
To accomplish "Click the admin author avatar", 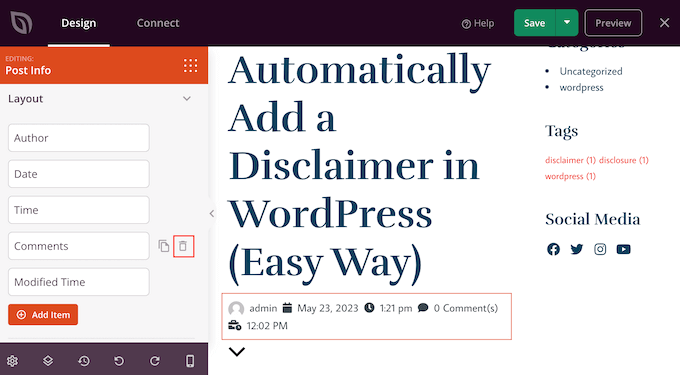I will 236,308.
